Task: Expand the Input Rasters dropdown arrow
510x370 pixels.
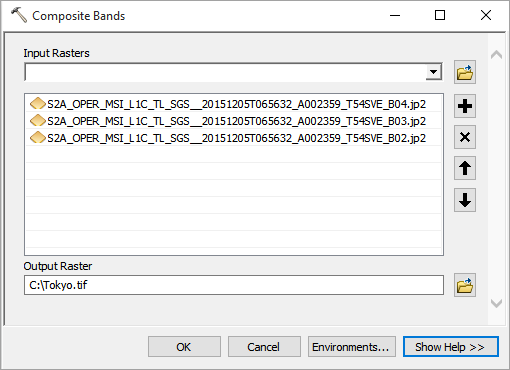Action: point(434,72)
